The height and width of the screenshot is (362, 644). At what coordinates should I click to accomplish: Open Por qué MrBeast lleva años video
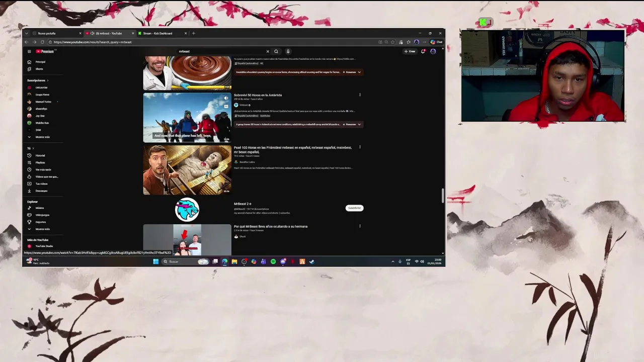coord(271,226)
